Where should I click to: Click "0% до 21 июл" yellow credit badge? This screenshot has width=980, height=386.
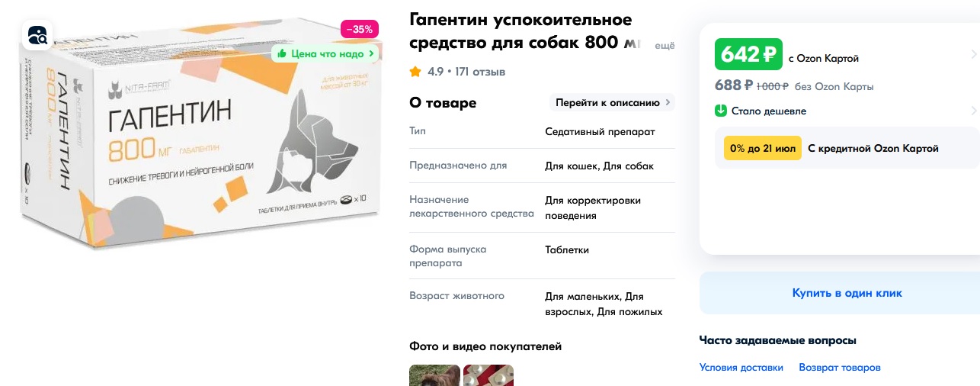(763, 149)
